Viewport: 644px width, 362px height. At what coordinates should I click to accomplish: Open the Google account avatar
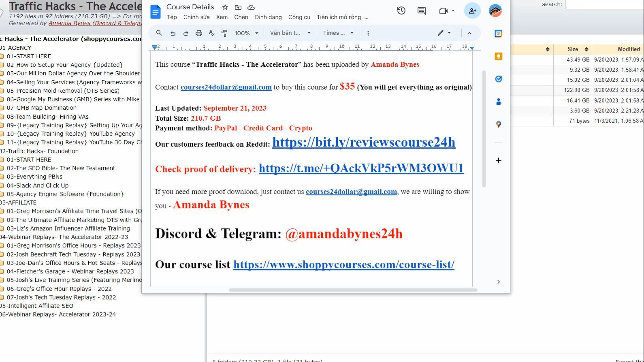point(495,11)
